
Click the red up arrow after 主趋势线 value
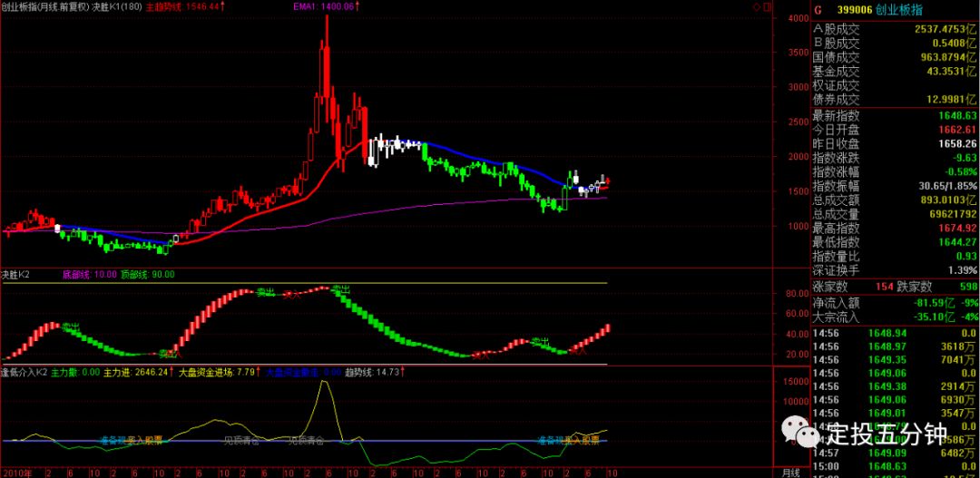click(223, 6)
